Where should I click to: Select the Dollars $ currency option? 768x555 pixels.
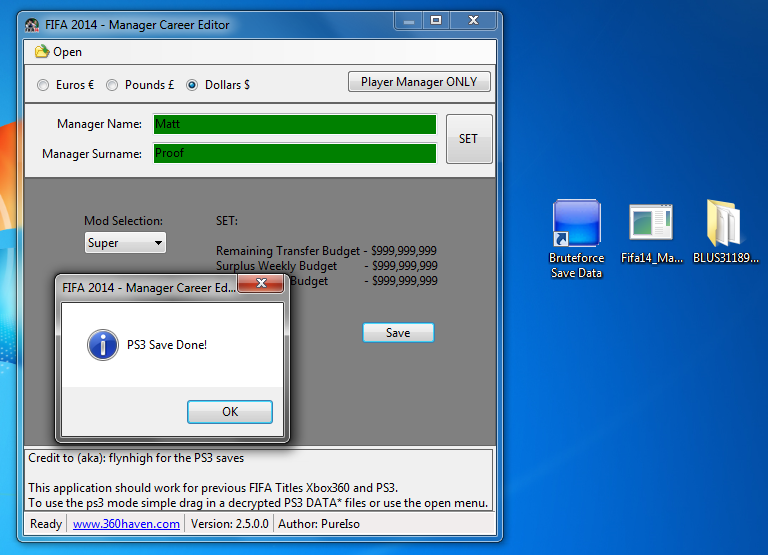pyautogui.click(x=218, y=85)
